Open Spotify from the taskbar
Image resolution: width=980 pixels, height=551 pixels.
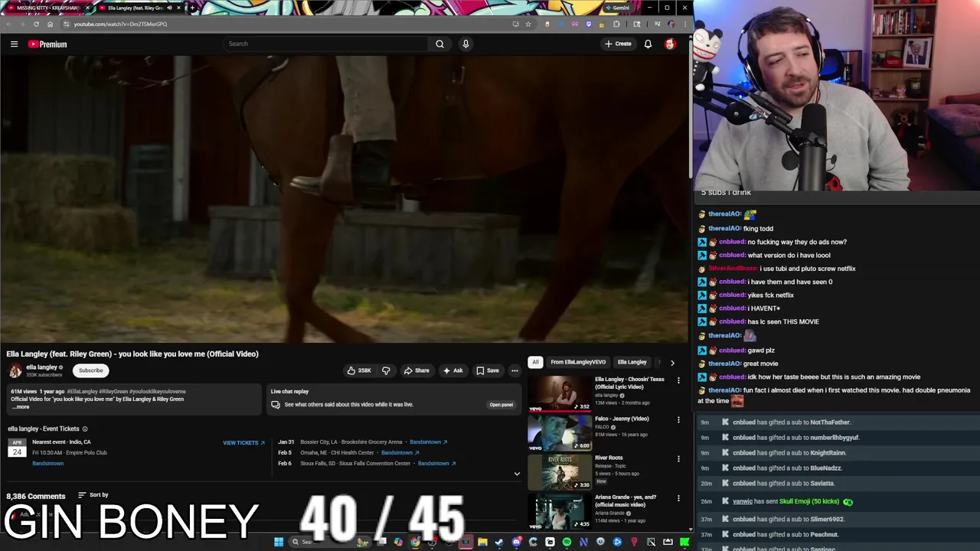pyautogui.click(x=567, y=542)
